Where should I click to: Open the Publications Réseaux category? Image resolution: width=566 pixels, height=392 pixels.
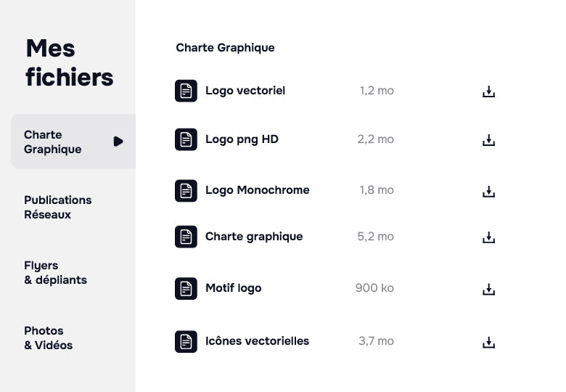tap(58, 207)
